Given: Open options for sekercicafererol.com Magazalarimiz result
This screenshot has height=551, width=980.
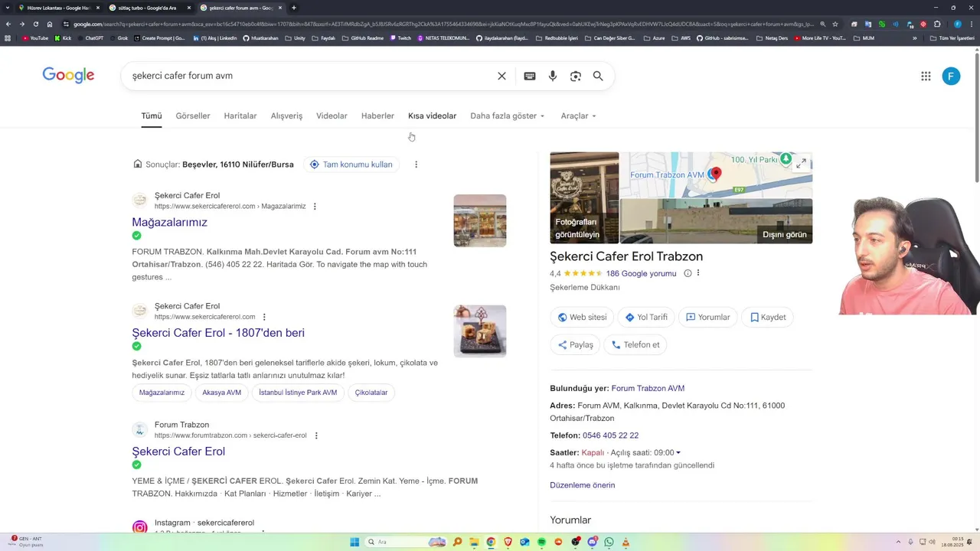Looking at the screenshot, I should click(315, 207).
